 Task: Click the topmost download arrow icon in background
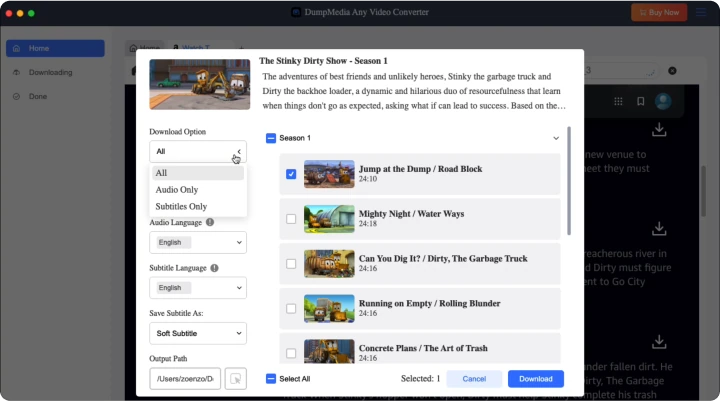coord(659,130)
